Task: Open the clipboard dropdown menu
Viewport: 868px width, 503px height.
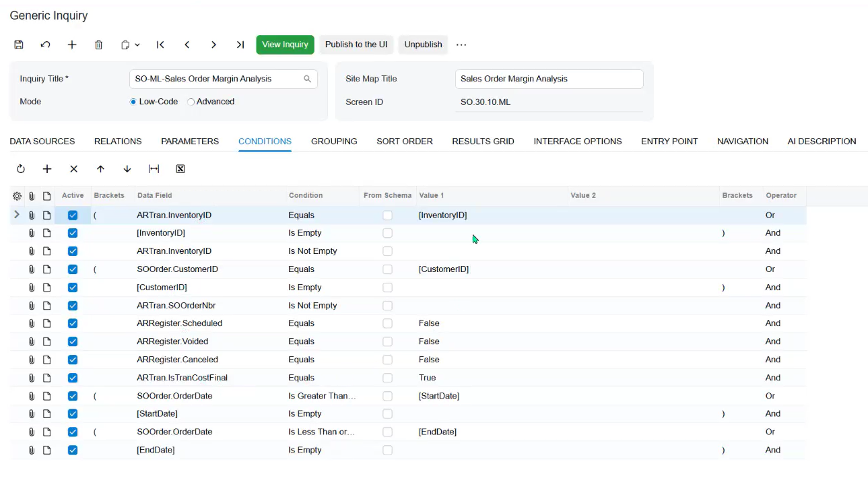Action: point(130,45)
